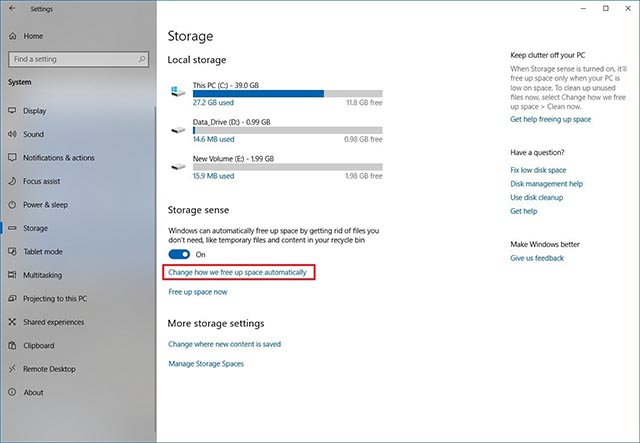
Task: Open the About page
Action: point(33,392)
